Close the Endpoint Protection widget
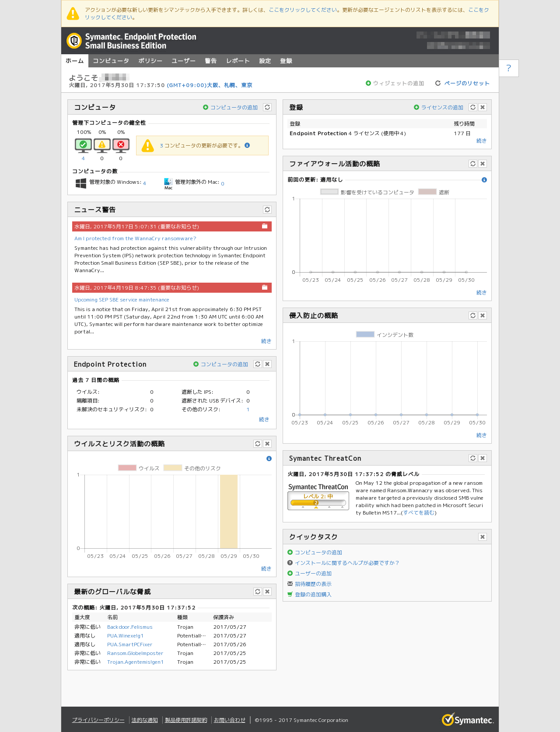Screen dimensions: 560x732 point(267,364)
